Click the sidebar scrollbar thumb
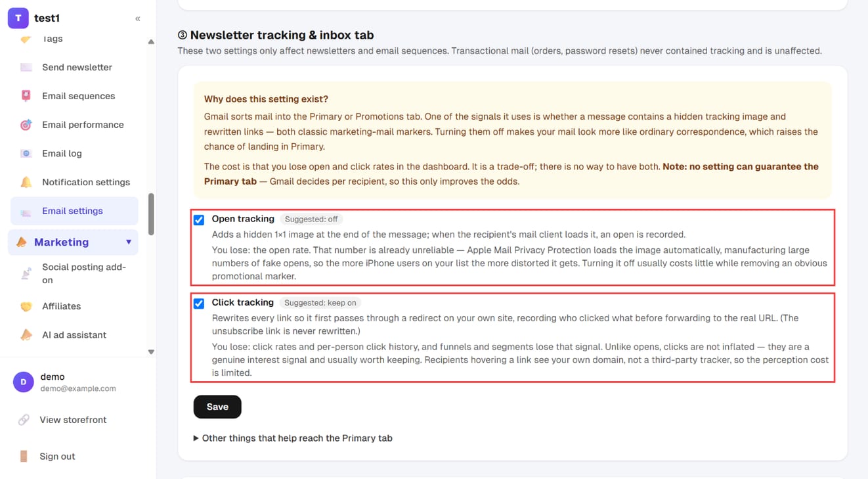The height and width of the screenshot is (479, 868). pyautogui.click(x=151, y=214)
